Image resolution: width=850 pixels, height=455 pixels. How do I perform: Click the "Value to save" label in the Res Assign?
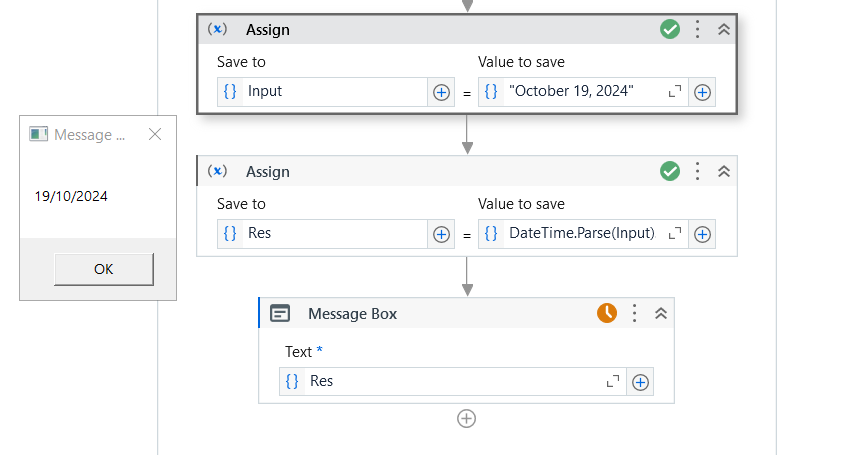pos(521,204)
